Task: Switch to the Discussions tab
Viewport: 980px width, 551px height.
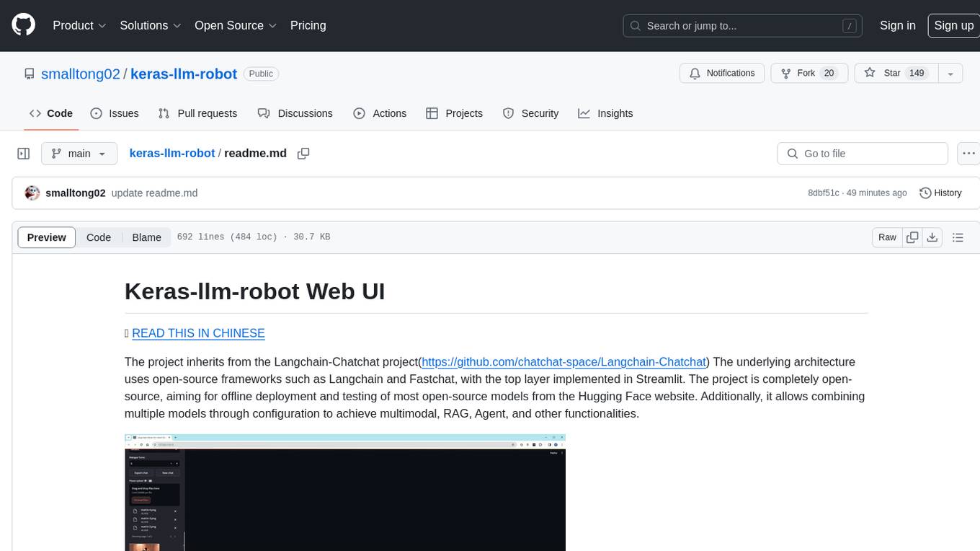Action: (295, 113)
